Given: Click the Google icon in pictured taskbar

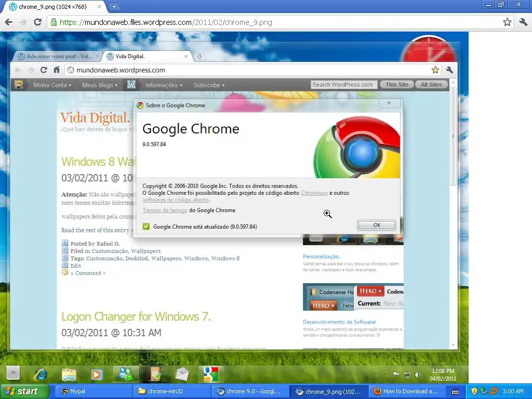Looking at the screenshot, I should [x=211, y=374].
